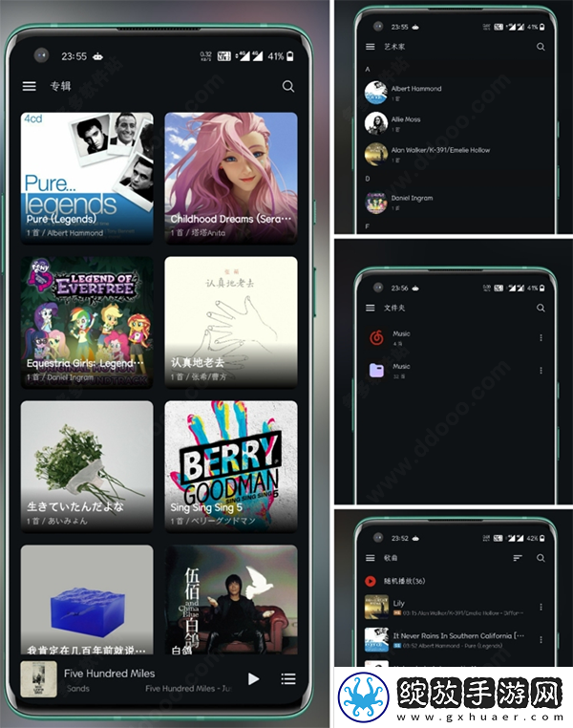Open hamburger menu on the 艺术家 screen
The width and height of the screenshot is (573, 728).
coord(370,47)
